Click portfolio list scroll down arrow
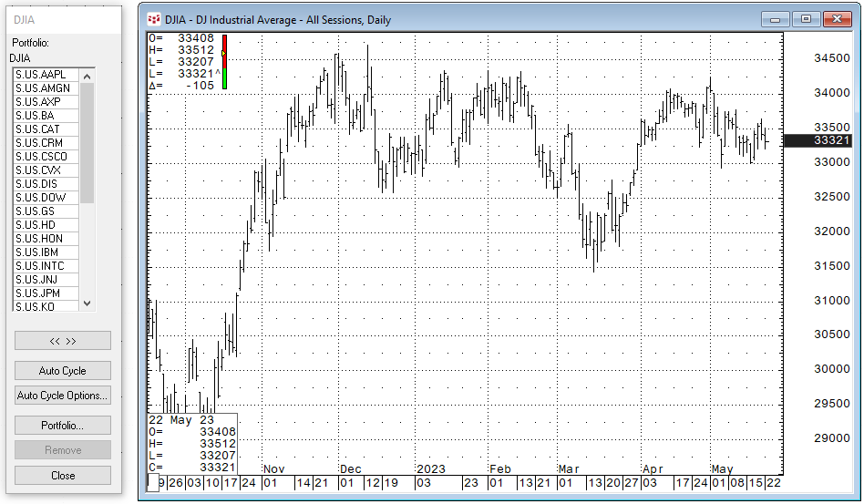Screen dimensions: 864x504 point(87,303)
